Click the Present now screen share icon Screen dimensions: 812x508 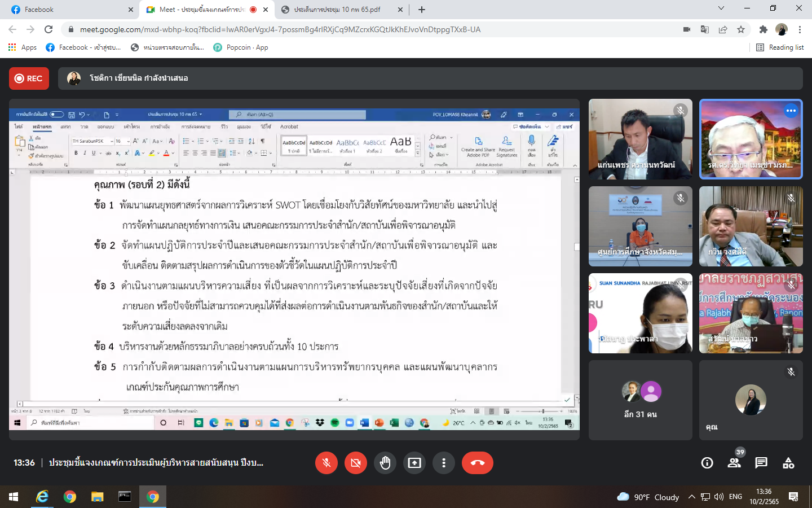(x=414, y=463)
